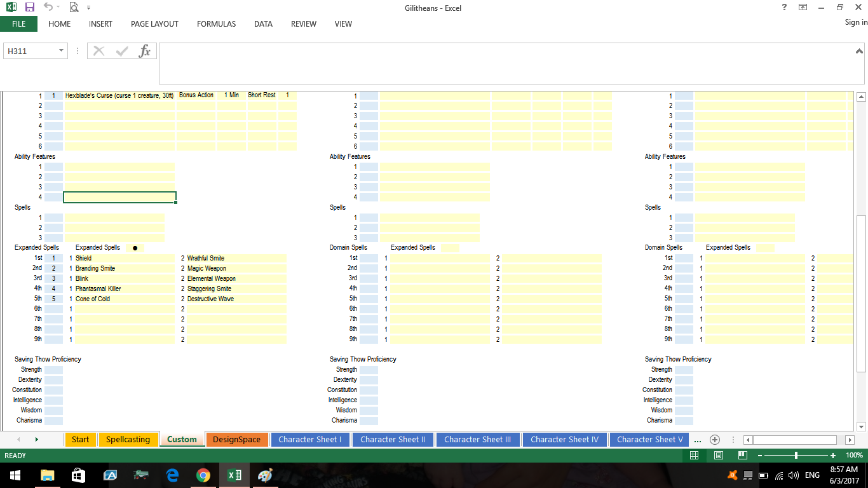Open Ribbon Display Options icon
This screenshot has height=488, width=868.
tap(803, 8)
